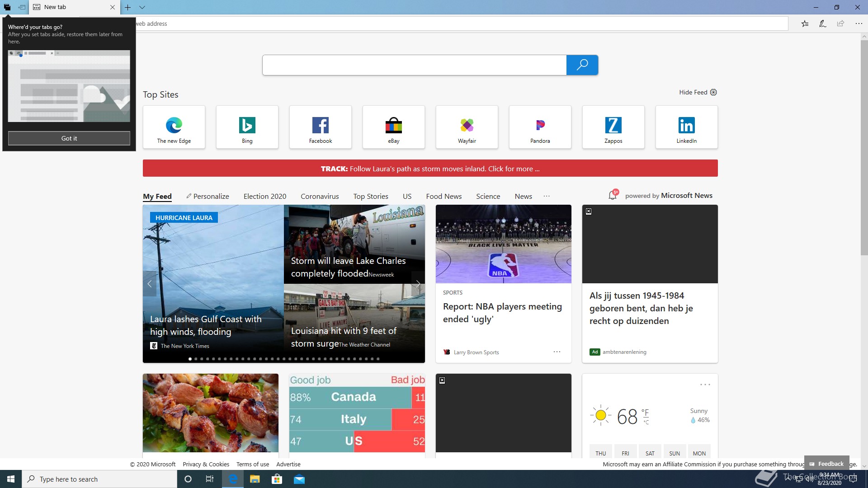The width and height of the screenshot is (868, 488).
Task: Open Windows Start menu
Action: pos(11,479)
